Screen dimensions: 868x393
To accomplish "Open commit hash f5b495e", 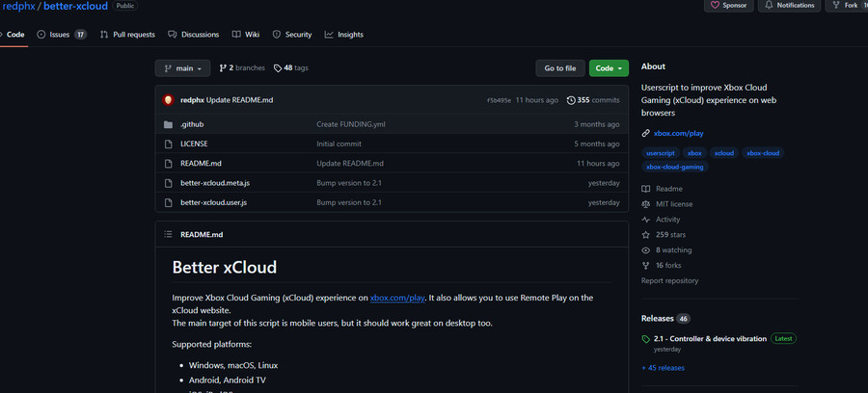I will click(499, 100).
